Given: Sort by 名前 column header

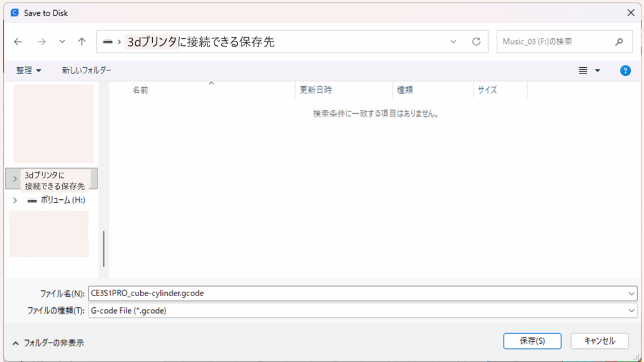Looking at the screenshot, I should click(x=140, y=90).
